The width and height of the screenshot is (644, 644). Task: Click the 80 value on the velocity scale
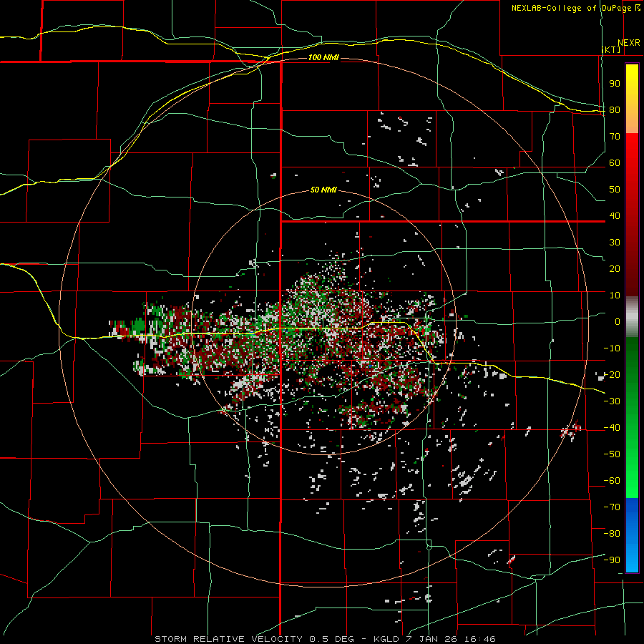point(615,110)
